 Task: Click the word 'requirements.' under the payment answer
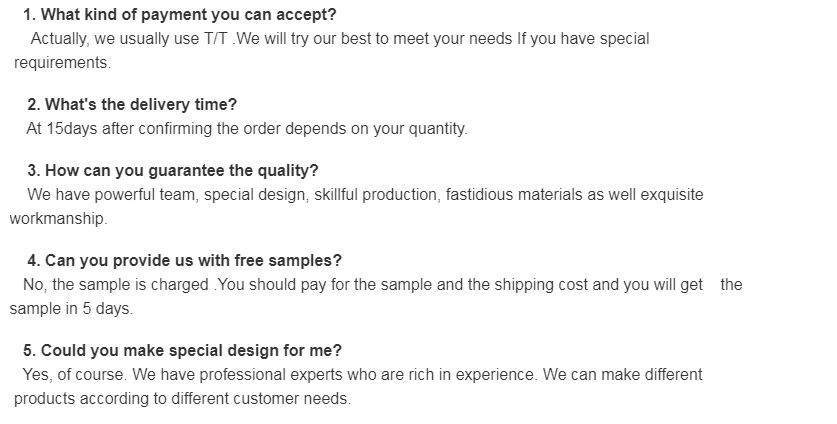[62, 62]
